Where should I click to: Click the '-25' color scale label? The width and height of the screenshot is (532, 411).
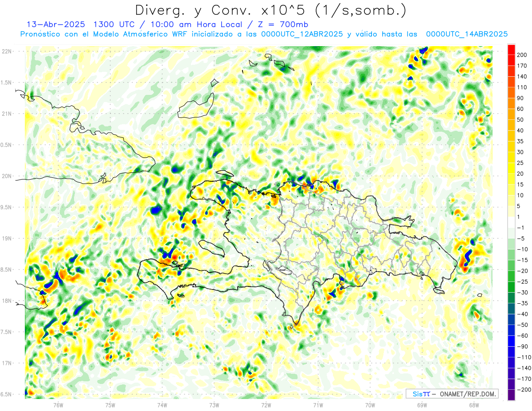[523, 282]
